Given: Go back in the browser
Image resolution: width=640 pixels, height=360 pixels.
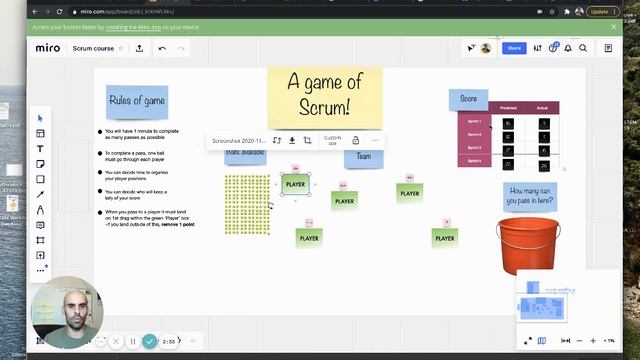Looking at the screenshot, I should click(35, 11).
